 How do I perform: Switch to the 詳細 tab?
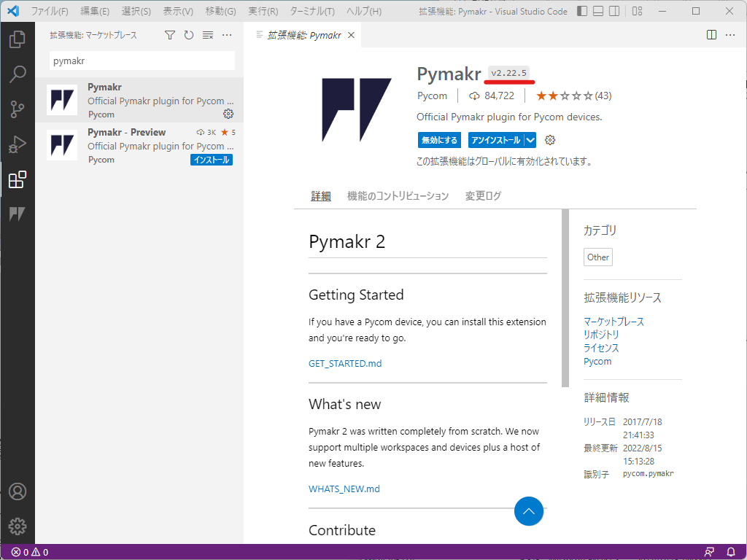(321, 195)
